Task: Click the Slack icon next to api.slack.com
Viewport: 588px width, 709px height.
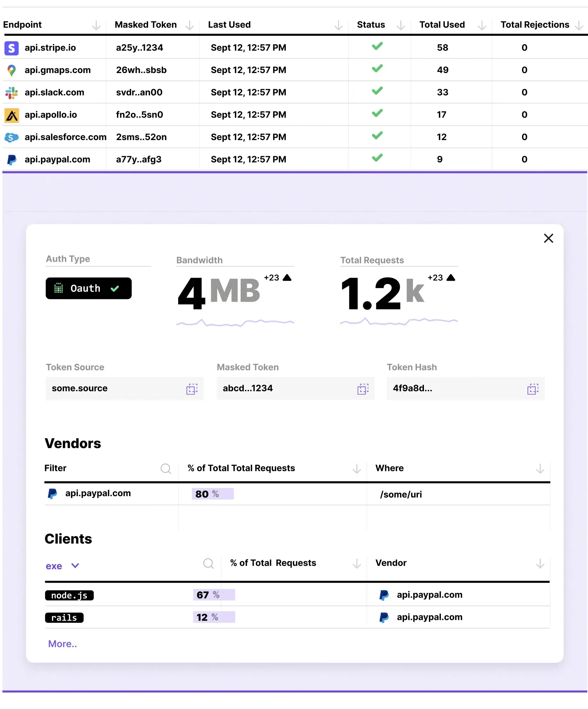Action: [x=12, y=92]
